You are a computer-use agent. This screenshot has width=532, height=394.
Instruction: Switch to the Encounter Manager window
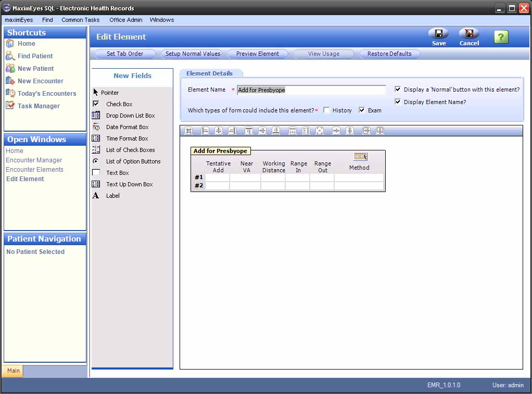[34, 160]
